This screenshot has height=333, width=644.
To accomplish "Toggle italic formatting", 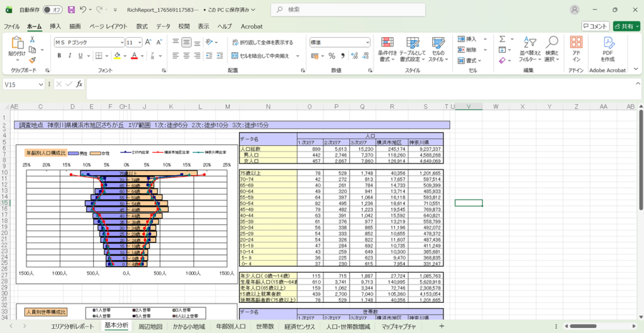I will pyautogui.click(x=71, y=56).
